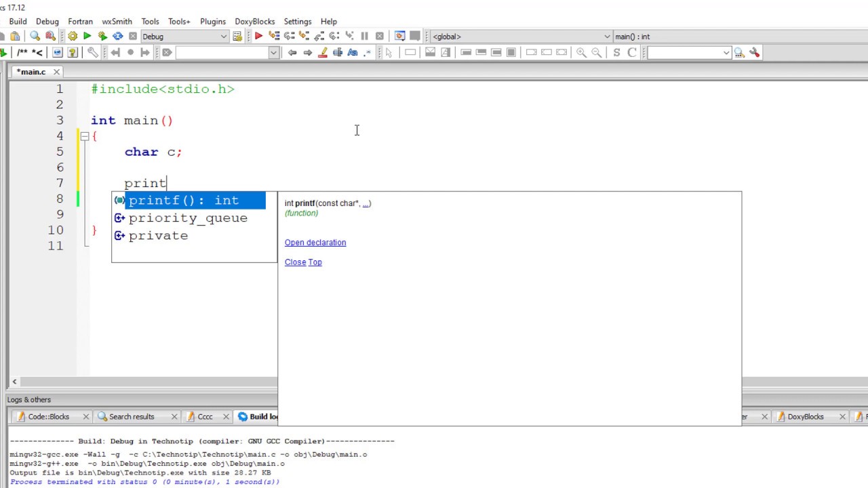Click the Build gear icon
This screenshot has height=488, width=868.
73,36
